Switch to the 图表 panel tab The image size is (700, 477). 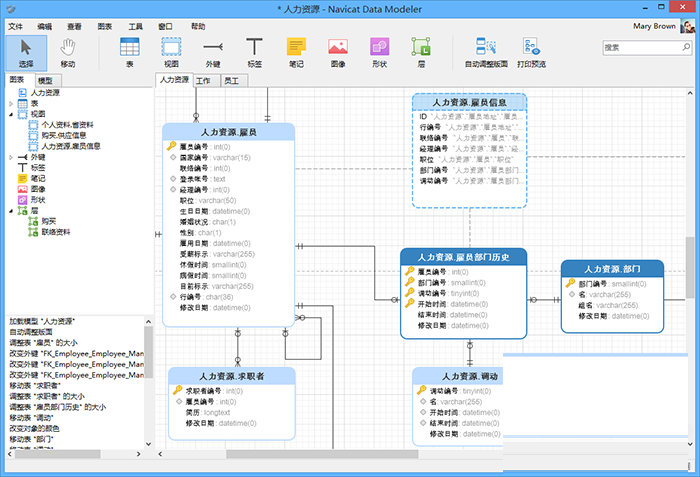point(20,80)
